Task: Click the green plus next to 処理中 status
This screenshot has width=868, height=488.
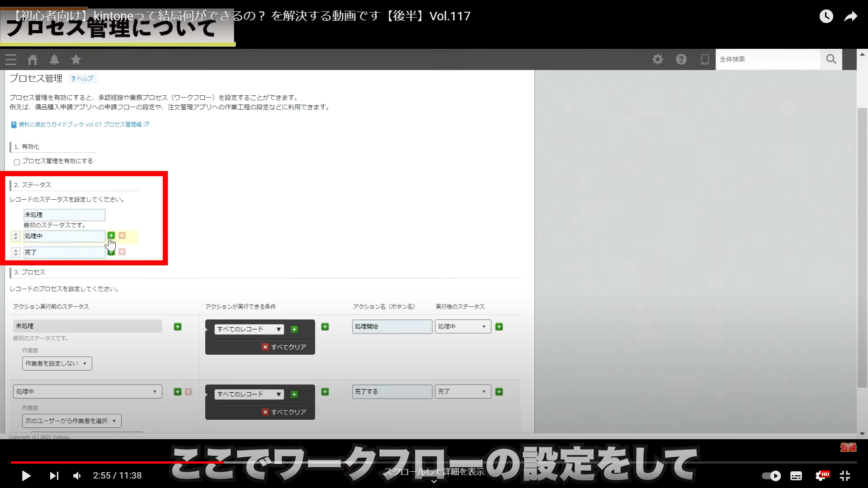Action: coord(111,235)
